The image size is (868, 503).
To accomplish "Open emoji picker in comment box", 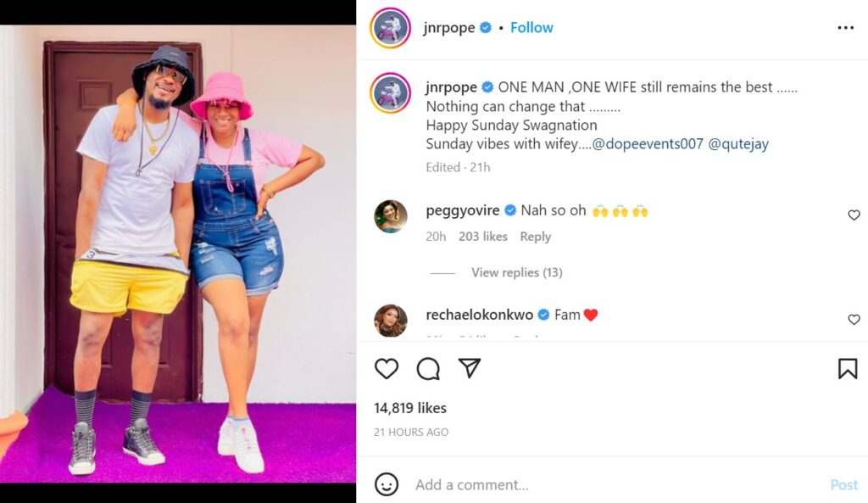I will point(387,484).
